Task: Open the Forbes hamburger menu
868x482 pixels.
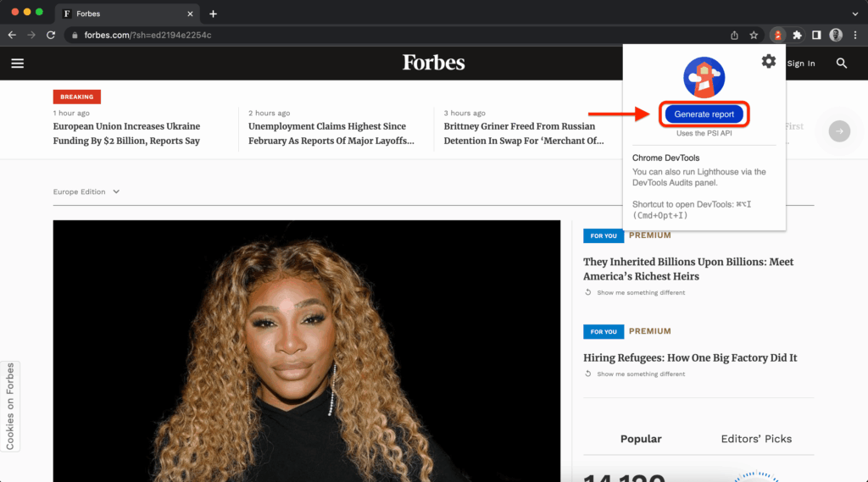Action: pos(18,63)
